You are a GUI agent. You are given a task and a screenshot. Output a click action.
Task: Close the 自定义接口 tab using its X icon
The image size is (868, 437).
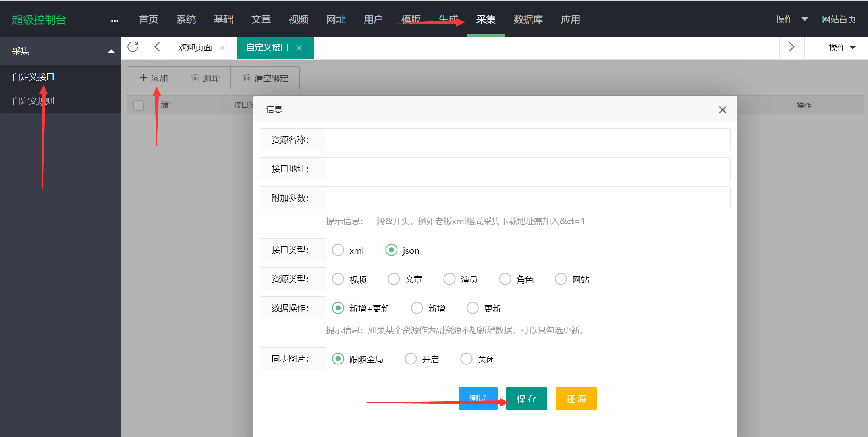299,48
